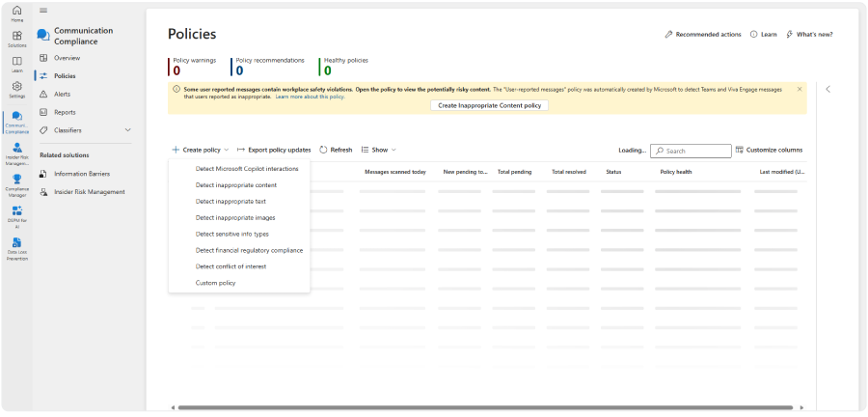Click Learn more about this policy

coord(310,97)
